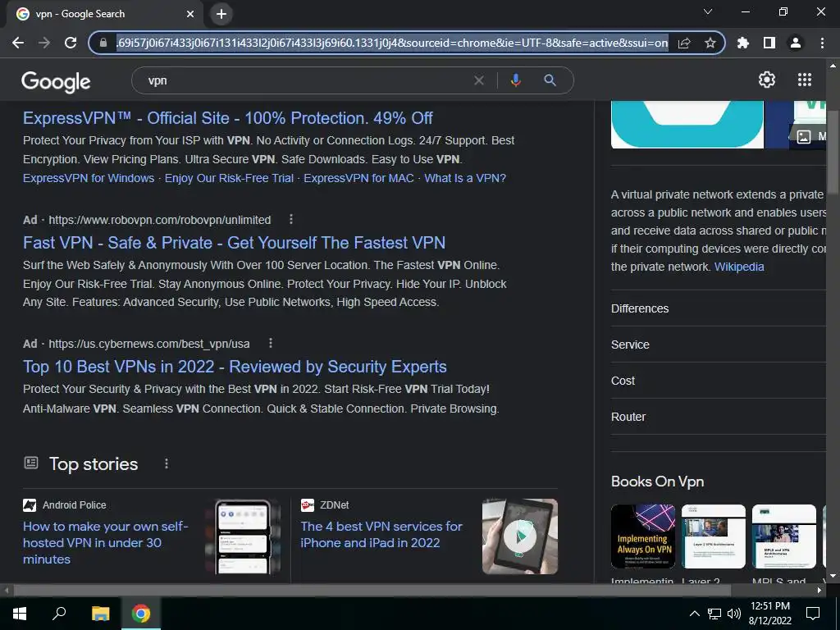This screenshot has height=630, width=840.
Task: Open the Layer 2 VPN book cover
Action: coord(714,536)
